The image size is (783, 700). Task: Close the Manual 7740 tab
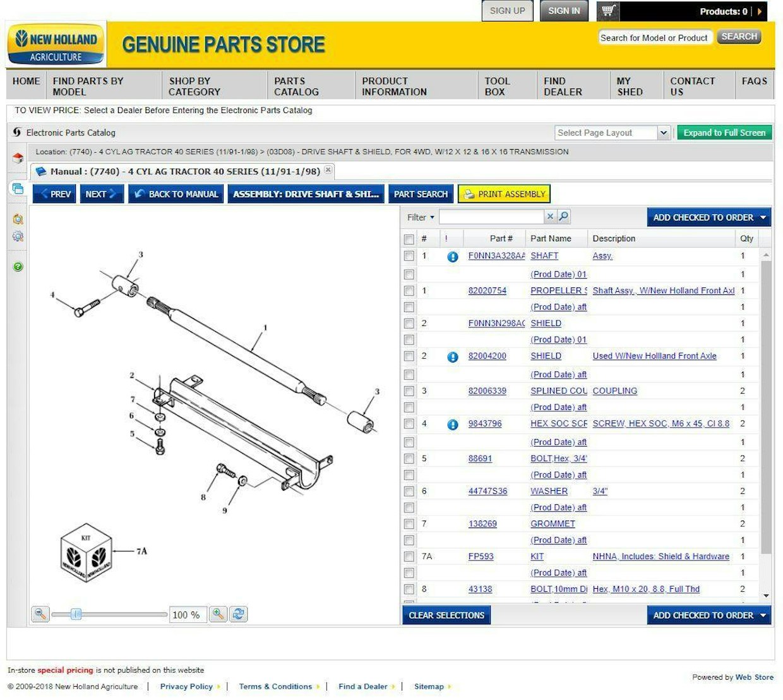coord(328,170)
